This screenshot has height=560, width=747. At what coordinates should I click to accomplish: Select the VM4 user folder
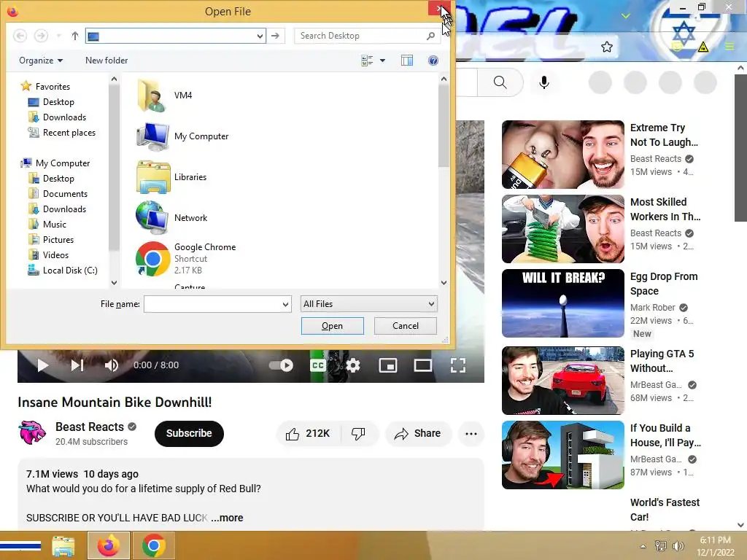coord(164,96)
